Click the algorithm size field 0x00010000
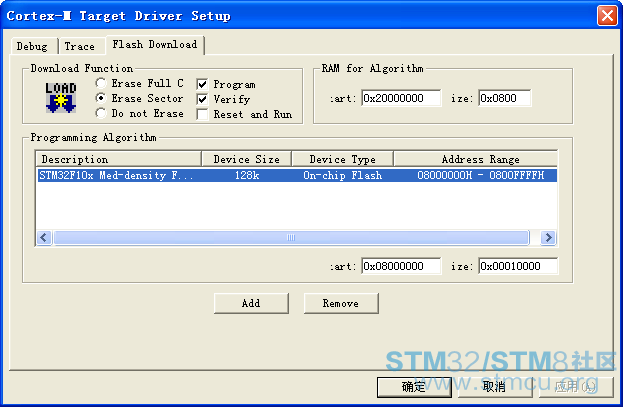Screen dimensions: 623x407 [518, 266]
